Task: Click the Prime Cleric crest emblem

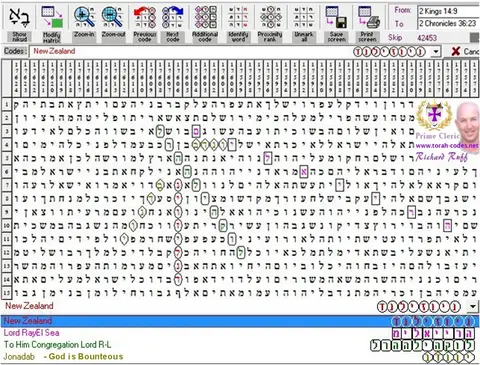Action: tap(435, 115)
